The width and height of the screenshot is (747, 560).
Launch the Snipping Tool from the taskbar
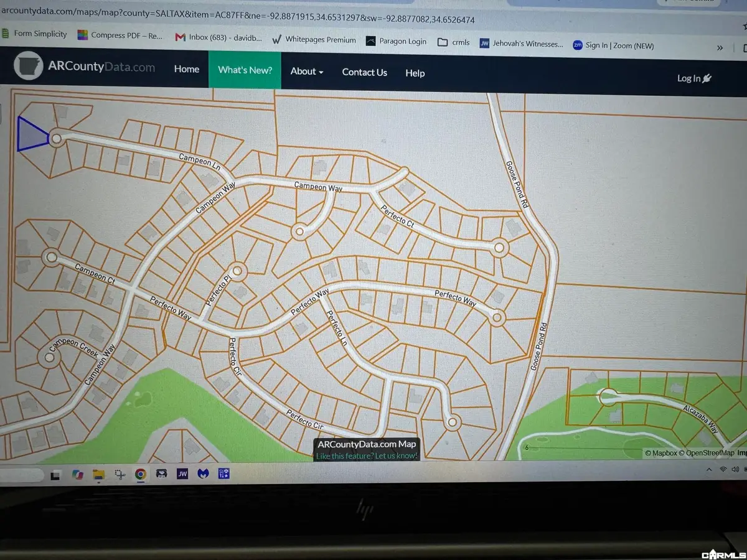[x=120, y=474]
